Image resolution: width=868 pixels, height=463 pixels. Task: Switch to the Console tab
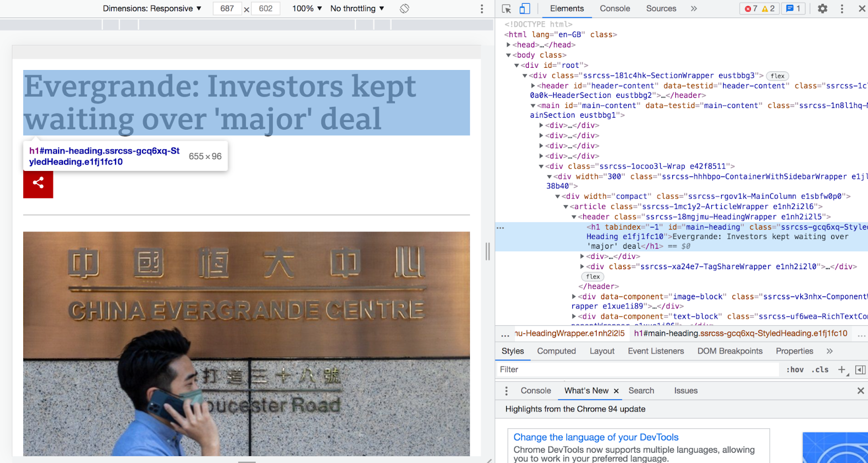coord(615,9)
